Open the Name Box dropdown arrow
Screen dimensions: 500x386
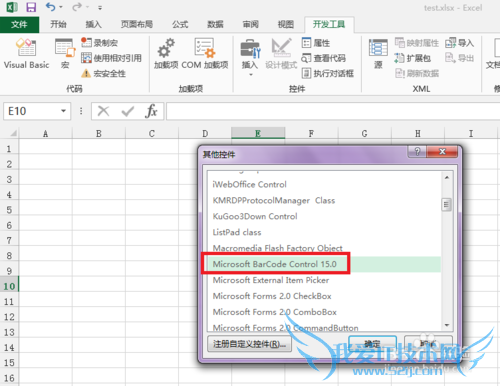63,111
